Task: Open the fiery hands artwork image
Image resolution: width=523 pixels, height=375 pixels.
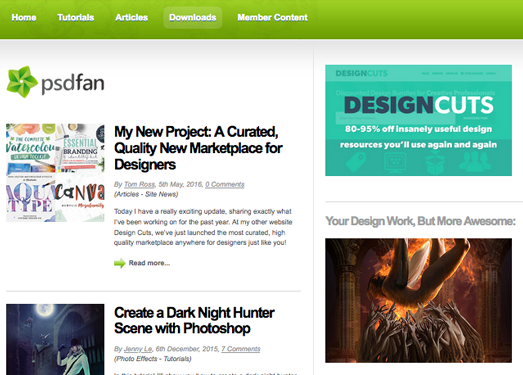Action: (418, 300)
